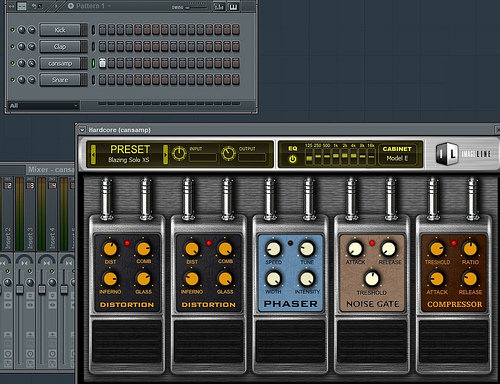Click the Phaser pedal status LED
This screenshot has width=500, height=384.
tap(290, 243)
